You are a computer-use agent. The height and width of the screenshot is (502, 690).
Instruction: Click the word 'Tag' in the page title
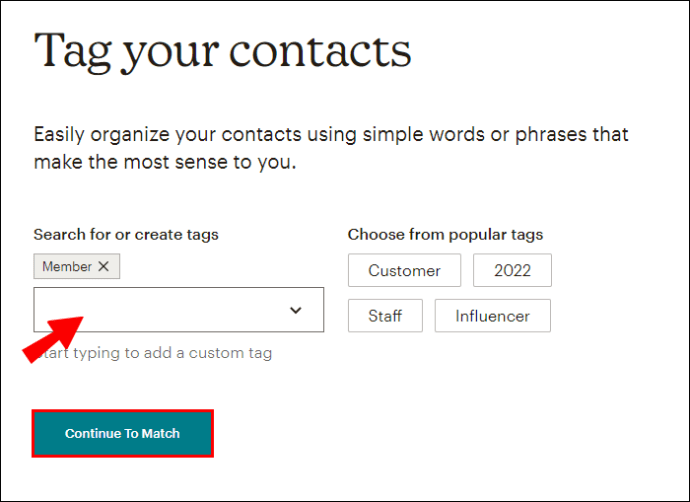pos(73,51)
